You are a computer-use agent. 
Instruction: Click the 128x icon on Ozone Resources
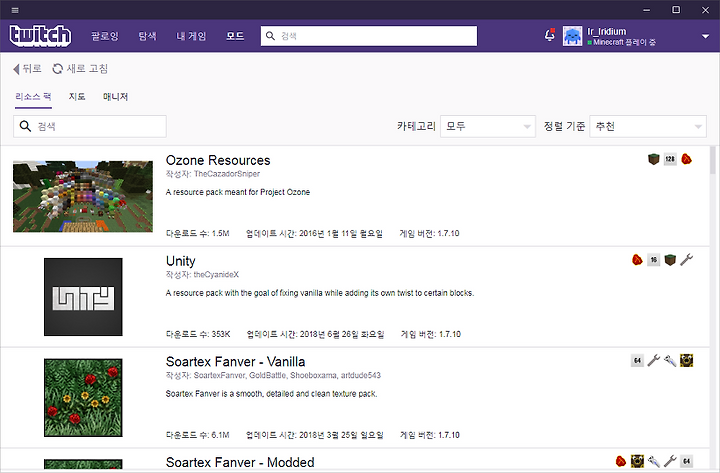[x=670, y=159]
